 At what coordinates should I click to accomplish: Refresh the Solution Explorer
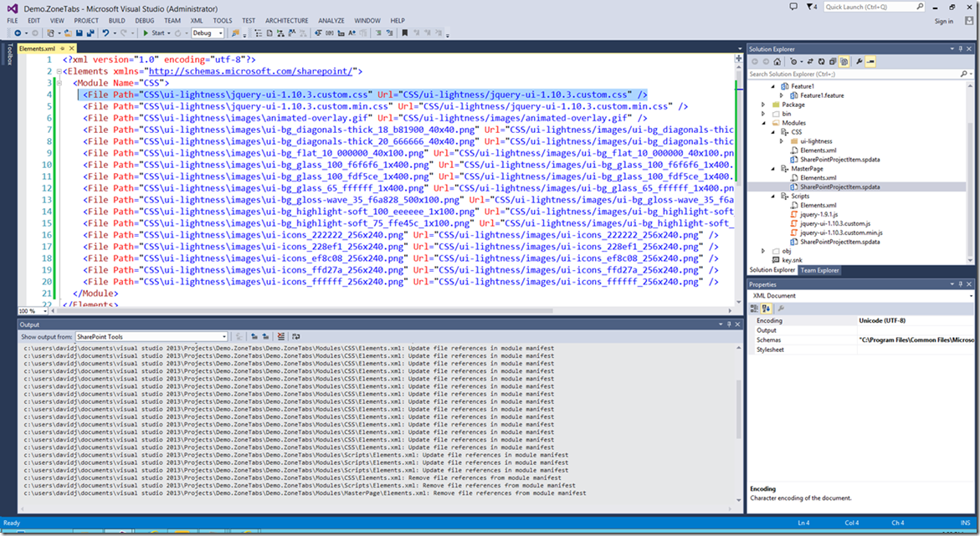(821, 62)
